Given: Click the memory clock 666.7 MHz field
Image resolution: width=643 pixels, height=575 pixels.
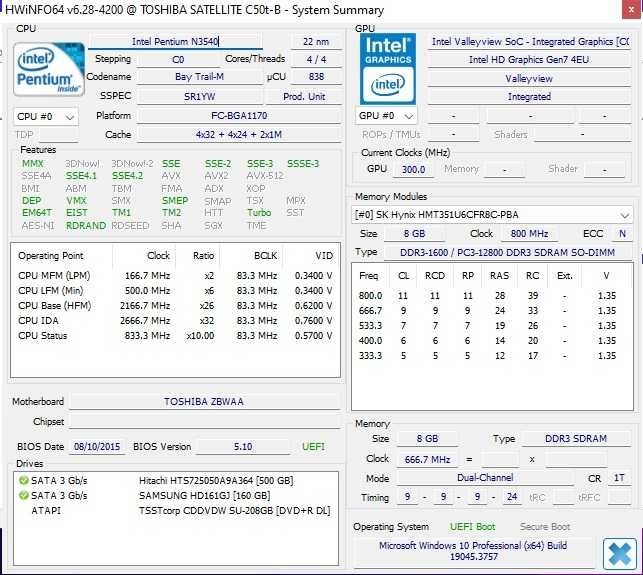Looking at the screenshot, I should click(x=427, y=460).
